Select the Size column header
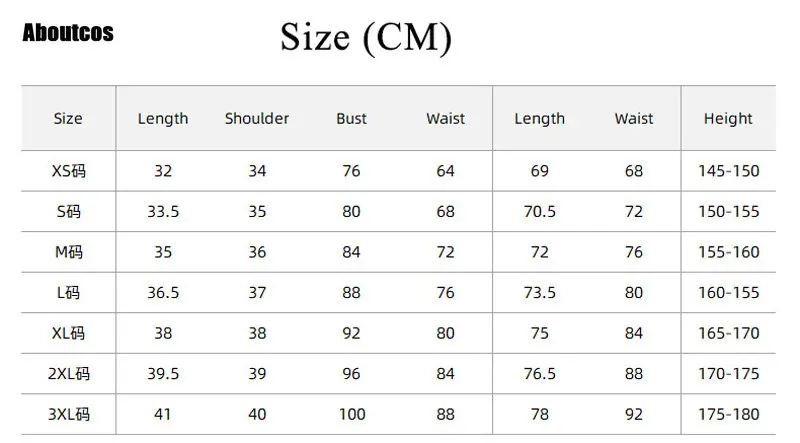The image size is (800, 443). click(x=68, y=119)
